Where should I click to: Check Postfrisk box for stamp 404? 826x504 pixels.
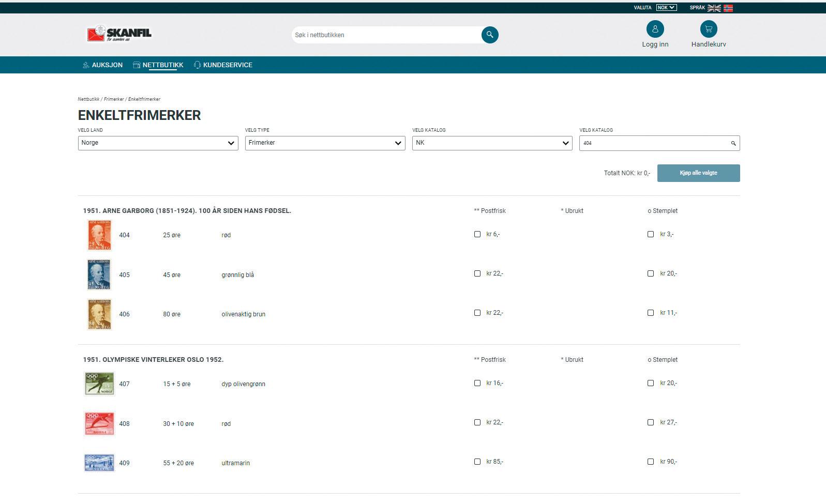[x=477, y=234]
